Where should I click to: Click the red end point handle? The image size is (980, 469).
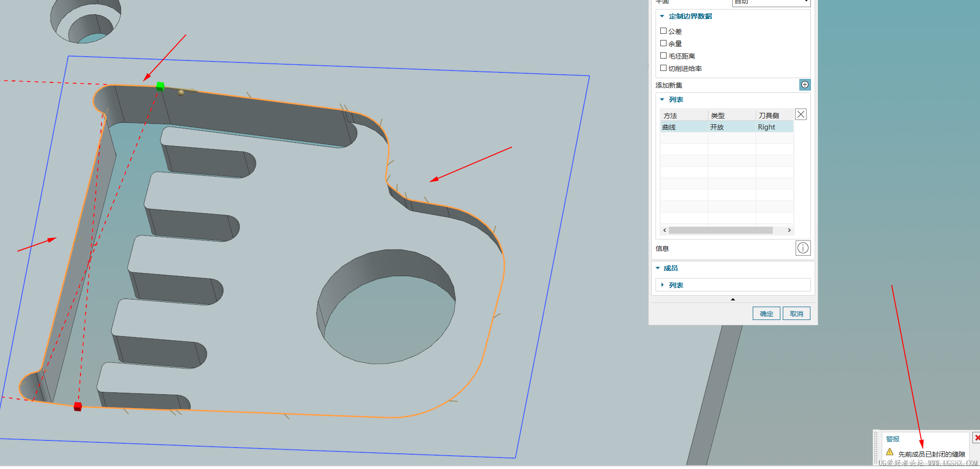pos(78,406)
